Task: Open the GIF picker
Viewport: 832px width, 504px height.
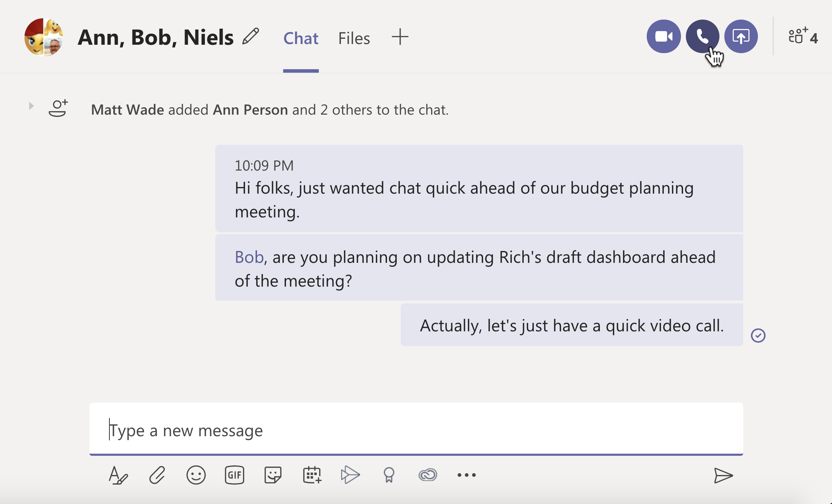Action: point(234,475)
